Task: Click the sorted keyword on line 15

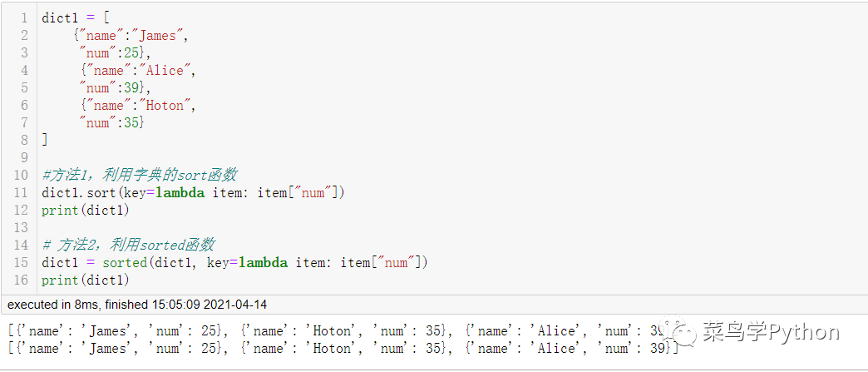Action: (x=123, y=263)
